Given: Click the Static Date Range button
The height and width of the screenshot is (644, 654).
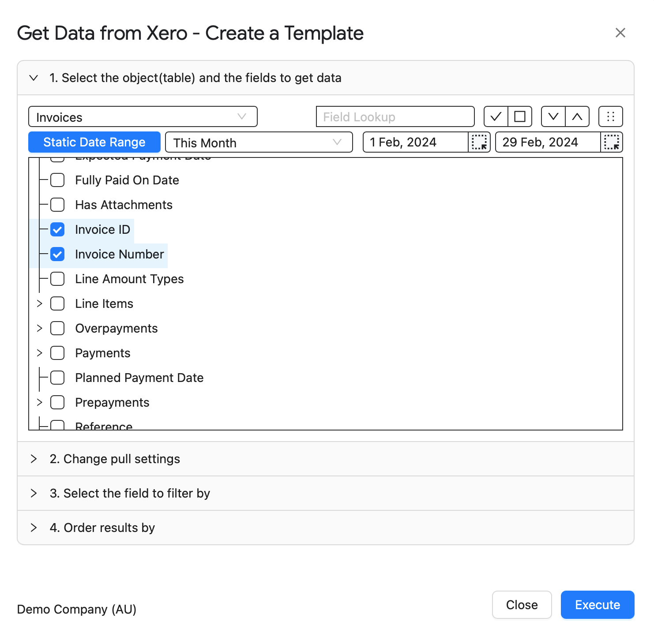Looking at the screenshot, I should pos(94,142).
